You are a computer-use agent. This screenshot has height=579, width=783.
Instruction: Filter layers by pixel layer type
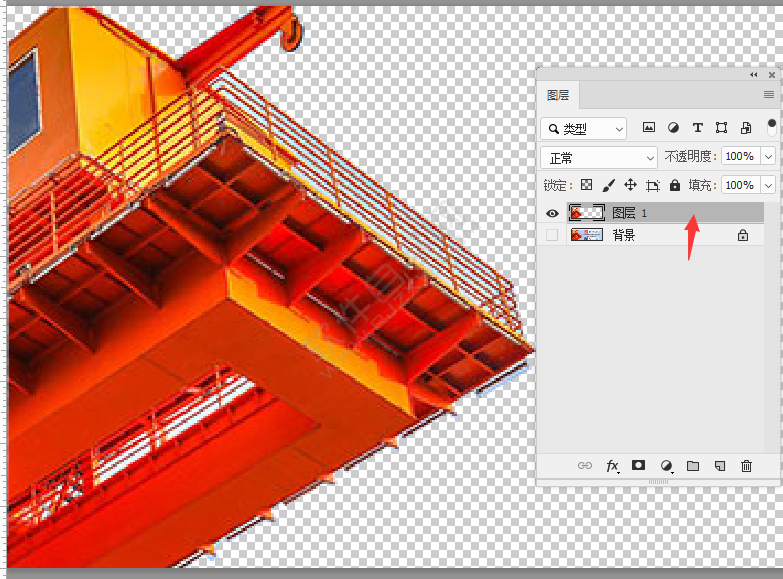(648, 127)
